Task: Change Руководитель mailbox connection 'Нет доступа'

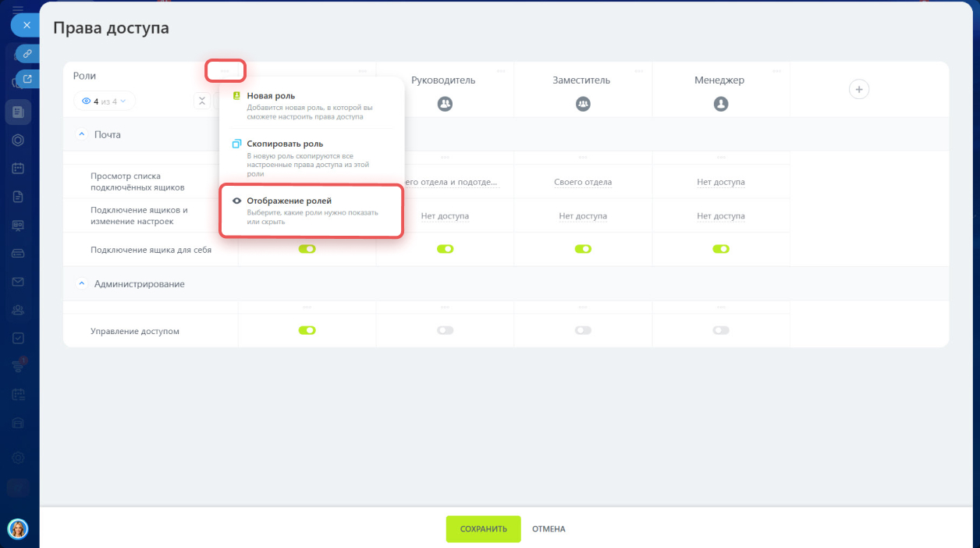Action: [445, 216]
